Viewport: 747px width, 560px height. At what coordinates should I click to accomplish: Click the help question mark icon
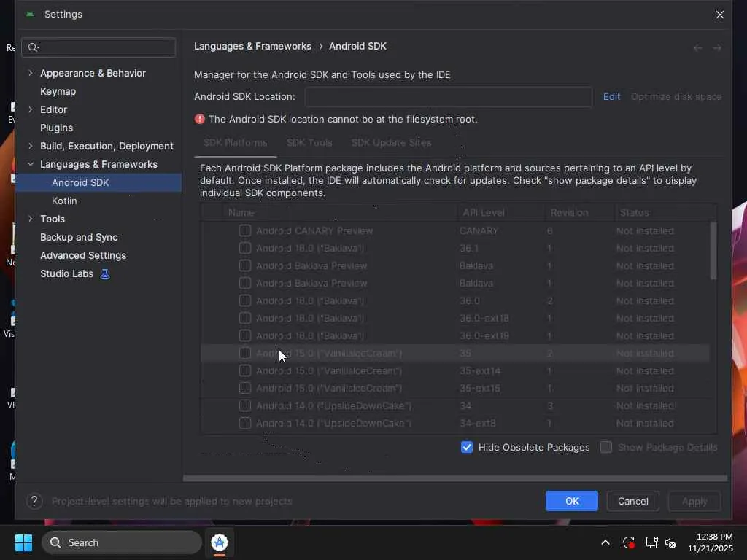(x=34, y=501)
